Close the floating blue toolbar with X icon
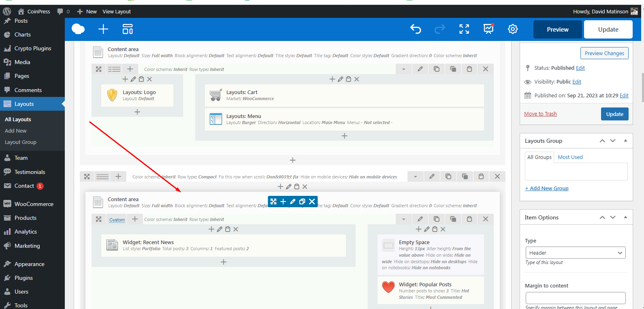The width and height of the screenshot is (644, 309). point(312,202)
